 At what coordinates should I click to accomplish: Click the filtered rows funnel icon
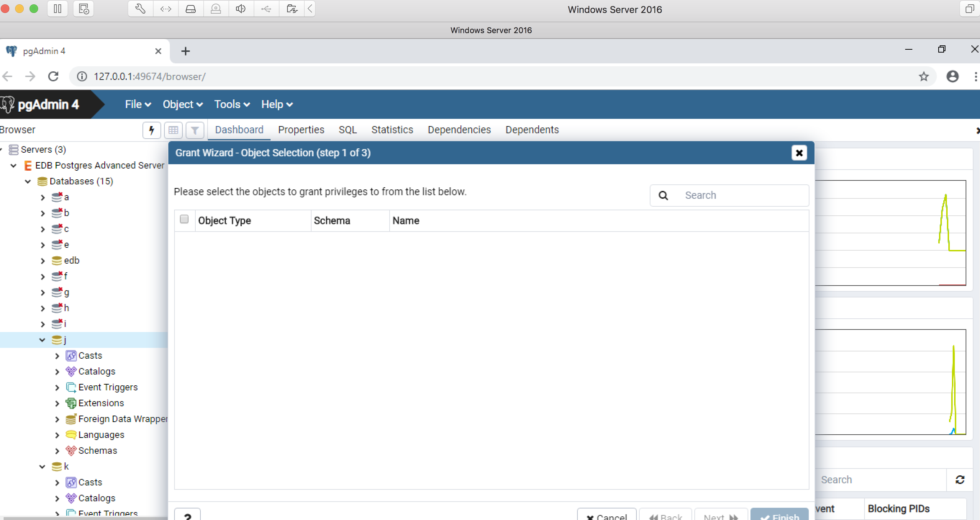click(x=195, y=130)
